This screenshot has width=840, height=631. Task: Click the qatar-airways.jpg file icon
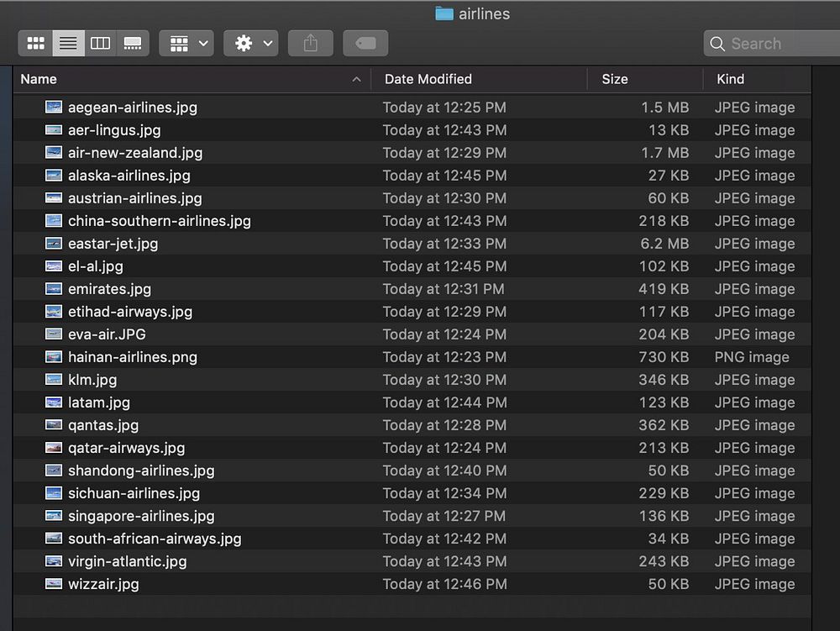point(54,448)
